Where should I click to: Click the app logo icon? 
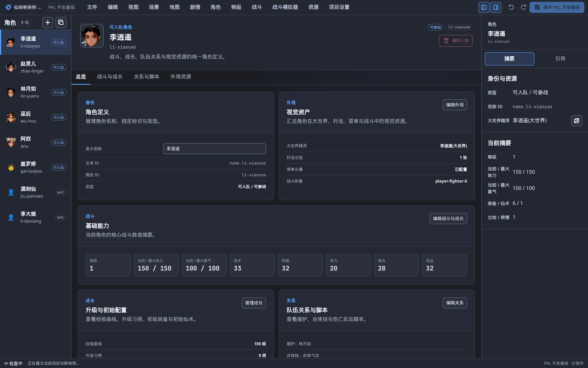coord(8,7)
